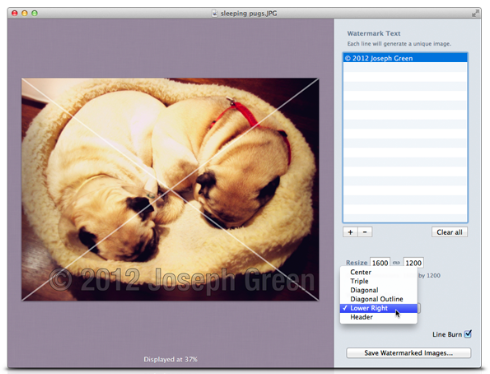Pick Diagonal from the style list
This screenshot has height=374, width=490.
click(x=378, y=290)
